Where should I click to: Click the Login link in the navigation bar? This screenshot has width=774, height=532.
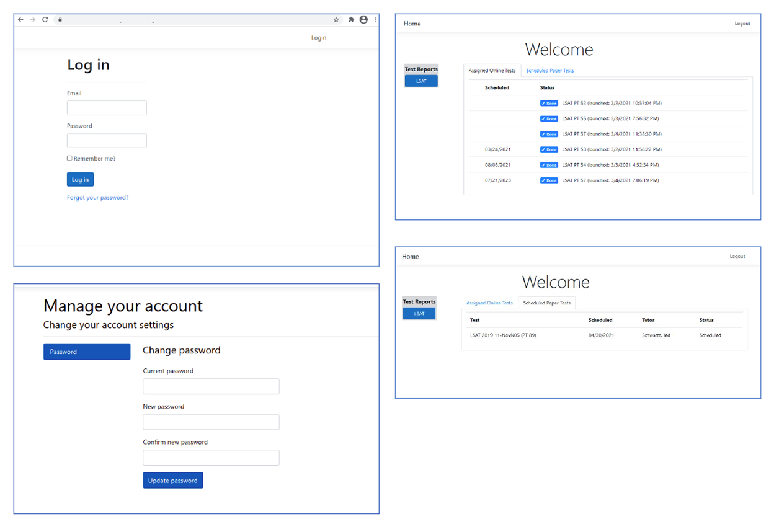point(319,38)
